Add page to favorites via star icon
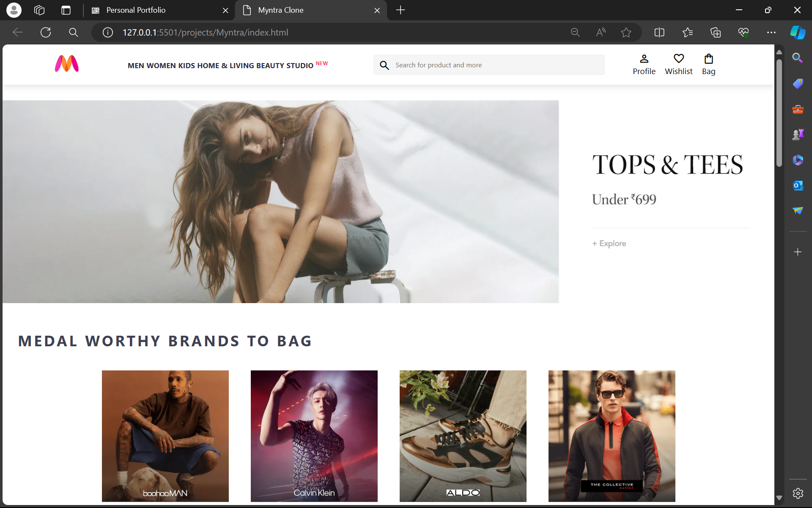 pos(626,32)
